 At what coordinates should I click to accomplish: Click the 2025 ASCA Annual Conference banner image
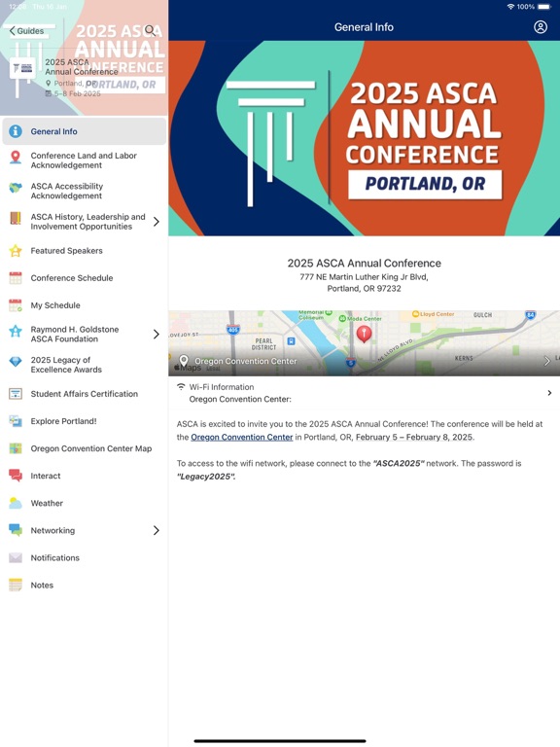tap(365, 138)
